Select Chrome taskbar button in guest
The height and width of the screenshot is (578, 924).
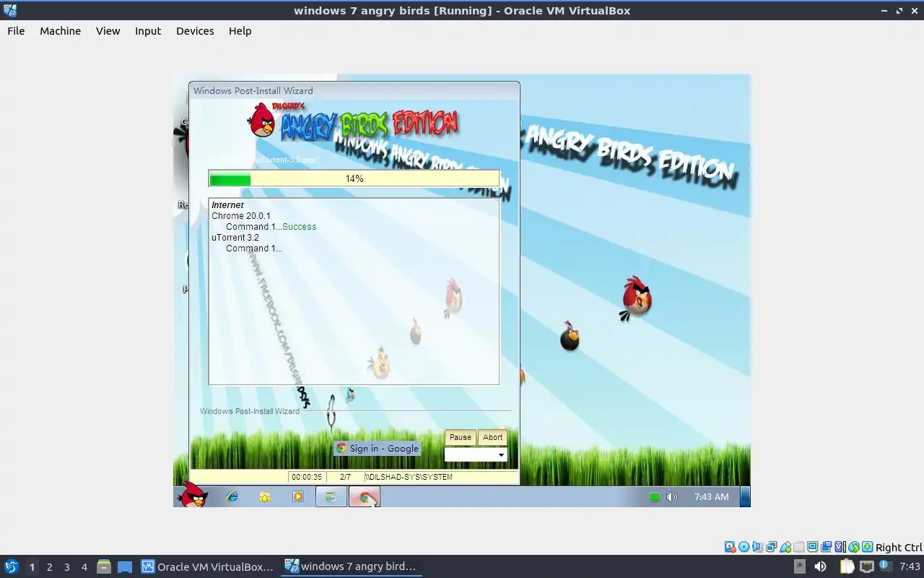tap(365, 496)
